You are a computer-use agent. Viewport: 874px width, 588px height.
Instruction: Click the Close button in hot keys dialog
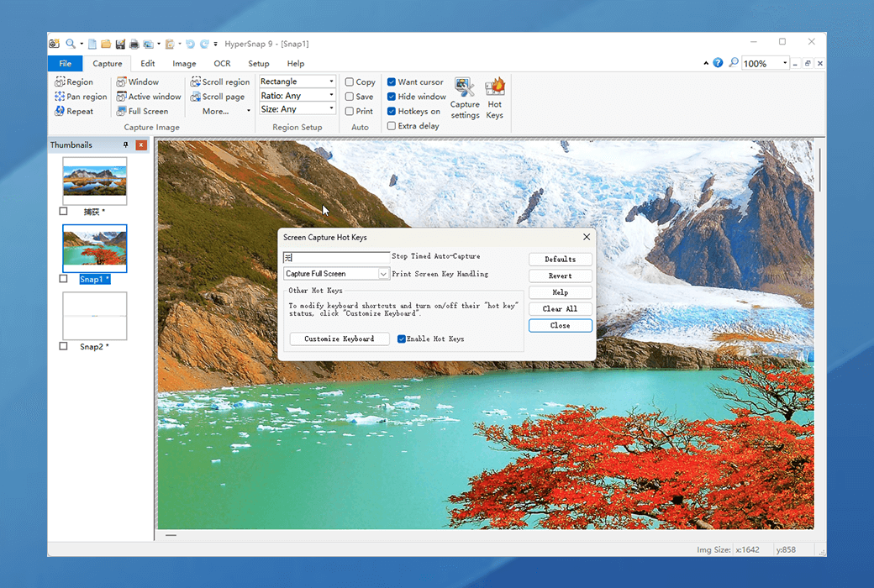coord(561,325)
